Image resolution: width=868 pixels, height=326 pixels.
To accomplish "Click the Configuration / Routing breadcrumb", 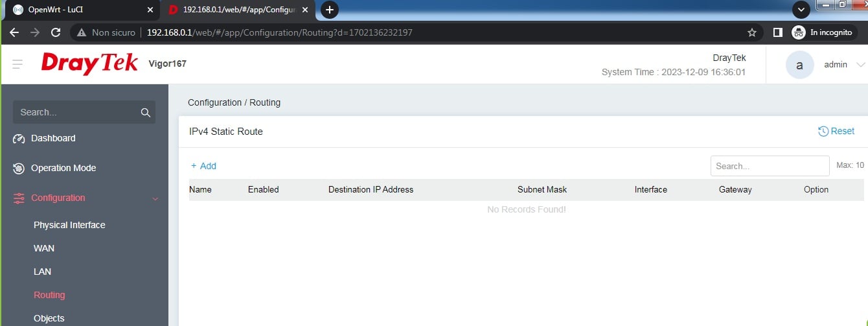I will click(234, 102).
